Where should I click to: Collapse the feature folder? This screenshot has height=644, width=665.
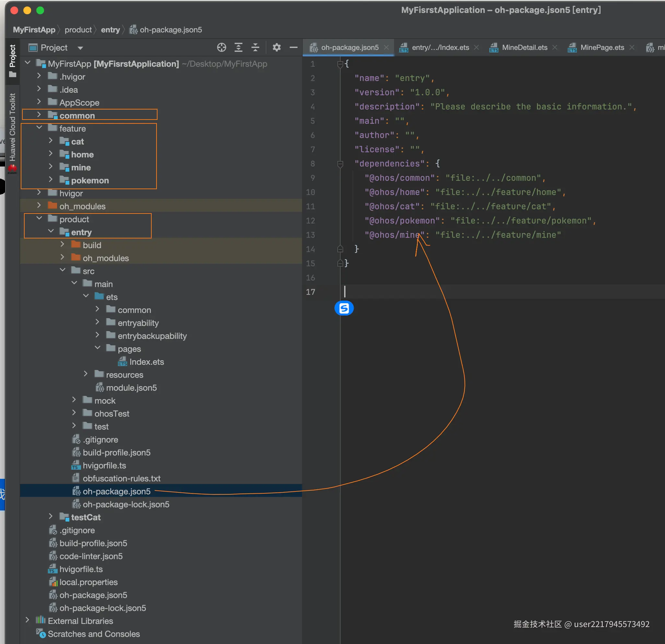pos(39,128)
